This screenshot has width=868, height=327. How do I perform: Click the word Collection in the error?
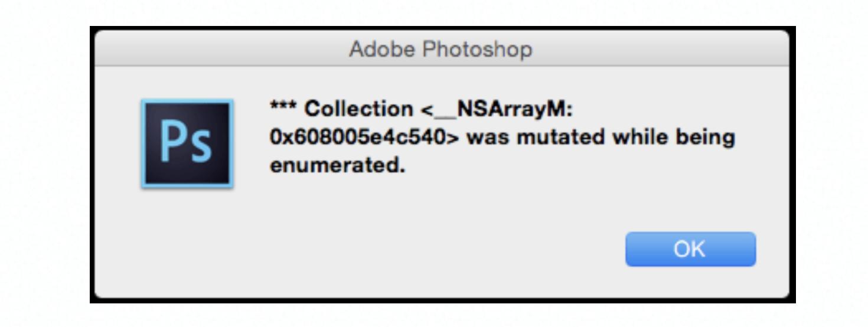click(x=358, y=109)
